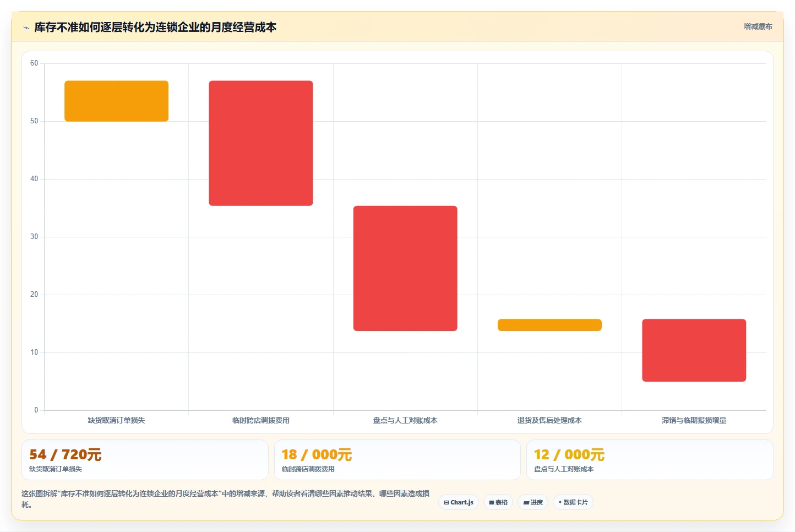795x532 pixels.
Task: Click the 12 / 000元 data card
Action: tap(650, 460)
